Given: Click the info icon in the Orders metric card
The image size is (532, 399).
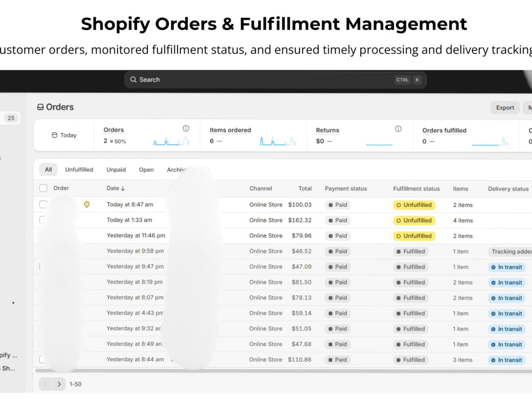Looking at the screenshot, I should coord(186,129).
